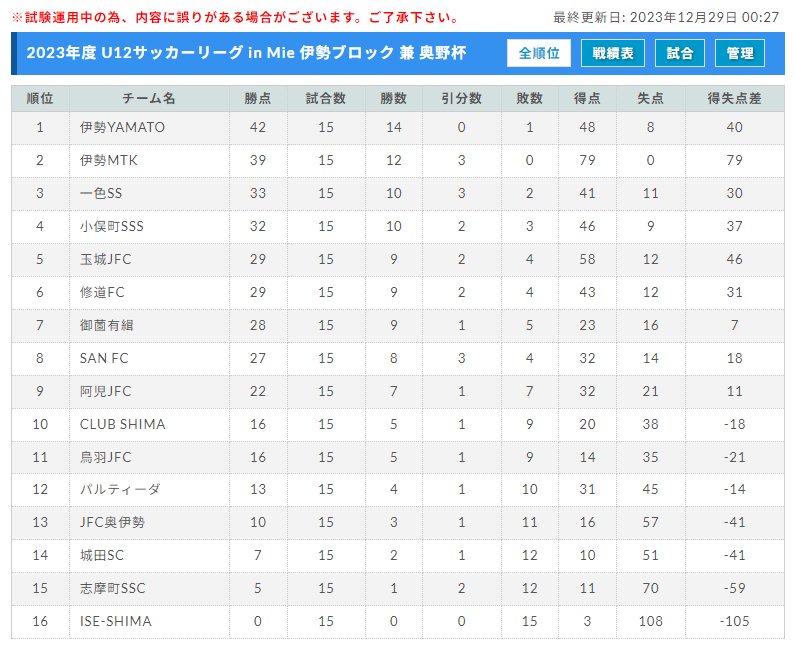Click the パルティーダ team name
Screen dimensions: 794x653
[120, 489]
